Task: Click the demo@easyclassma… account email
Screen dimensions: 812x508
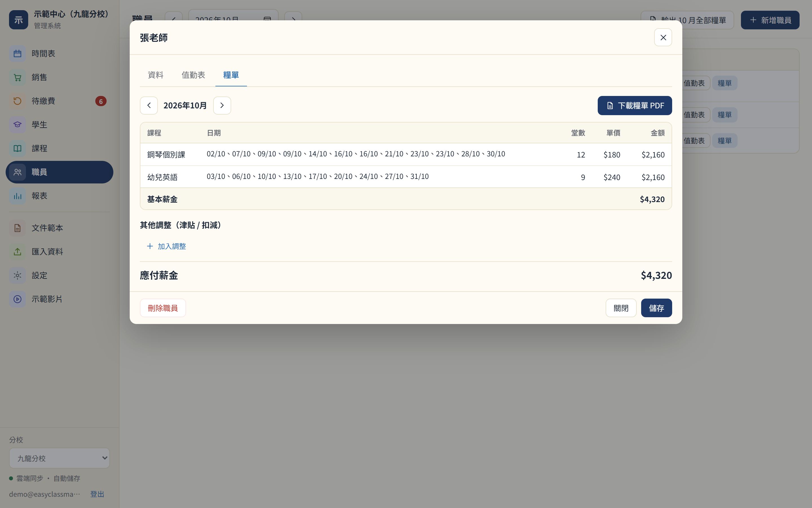Action: pos(45,494)
